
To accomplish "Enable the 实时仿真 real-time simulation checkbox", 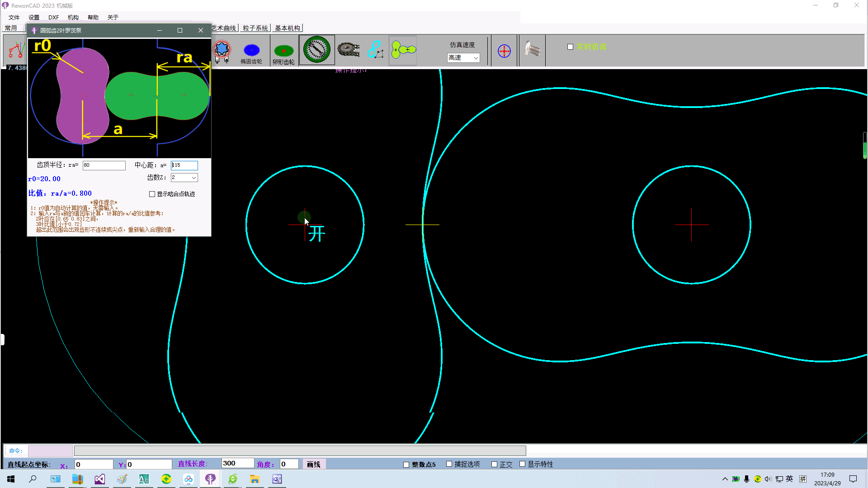I will pyautogui.click(x=570, y=47).
